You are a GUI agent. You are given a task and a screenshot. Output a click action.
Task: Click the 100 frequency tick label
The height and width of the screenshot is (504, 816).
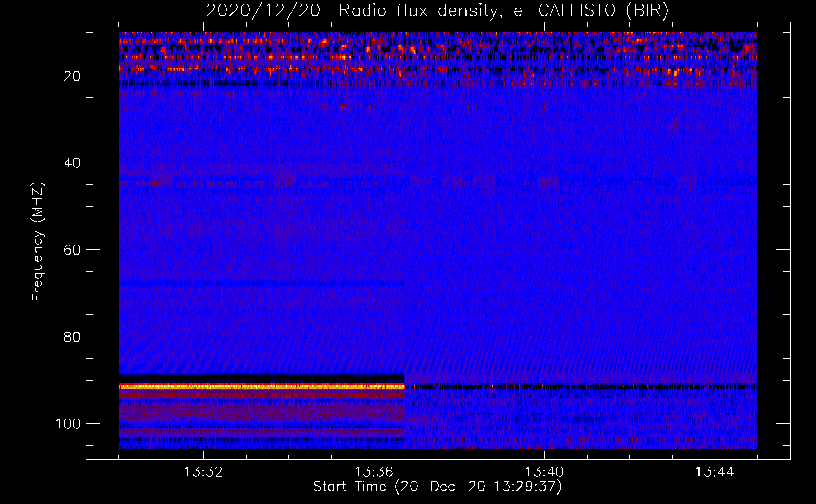point(68,424)
